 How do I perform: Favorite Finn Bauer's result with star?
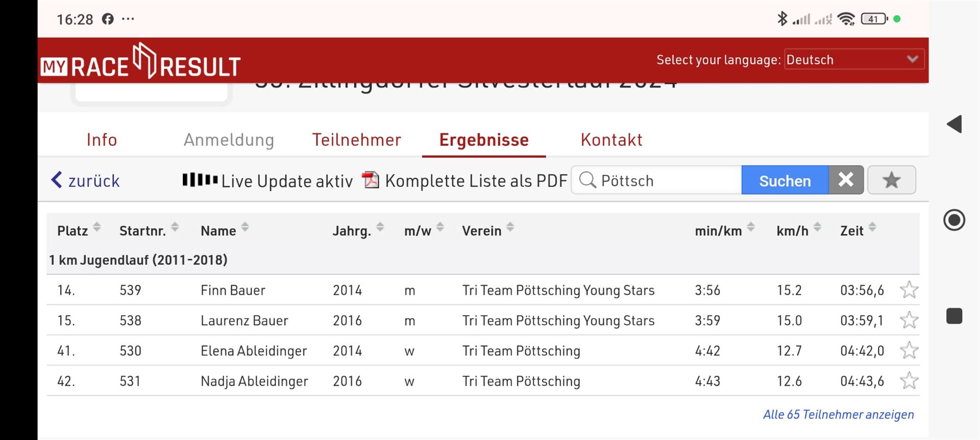[x=909, y=290]
